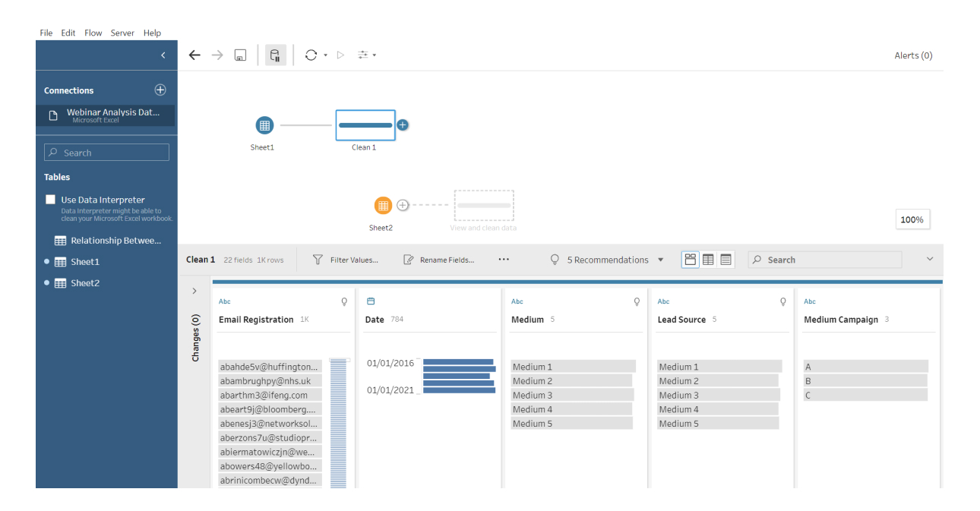The width and height of the screenshot is (980, 511).
Task: Select the Clean 1 step in flow
Action: (x=365, y=125)
